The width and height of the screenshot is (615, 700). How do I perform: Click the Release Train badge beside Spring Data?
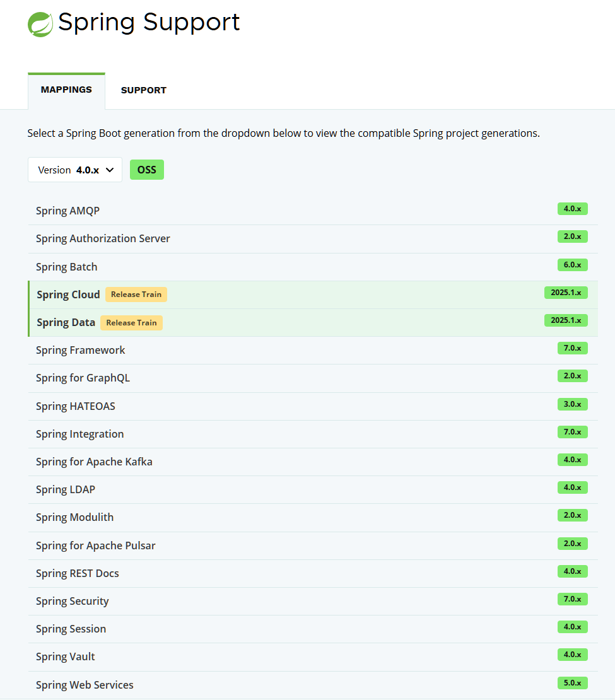pyautogui.click(x=131, y=323)
